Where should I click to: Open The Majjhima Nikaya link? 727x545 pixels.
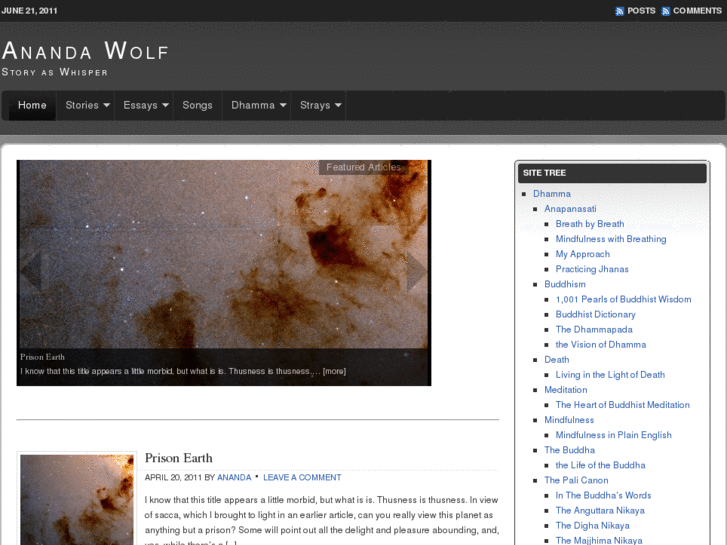(599, 540)
